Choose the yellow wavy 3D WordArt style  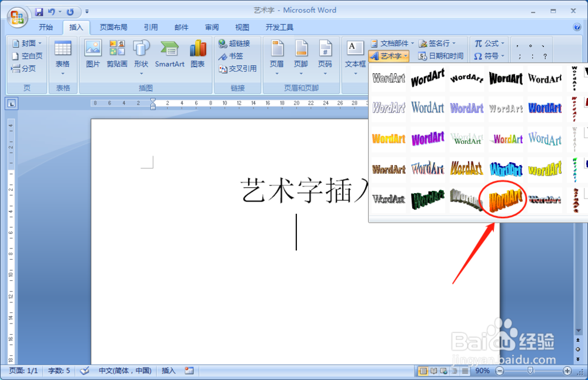click(544, 169)
